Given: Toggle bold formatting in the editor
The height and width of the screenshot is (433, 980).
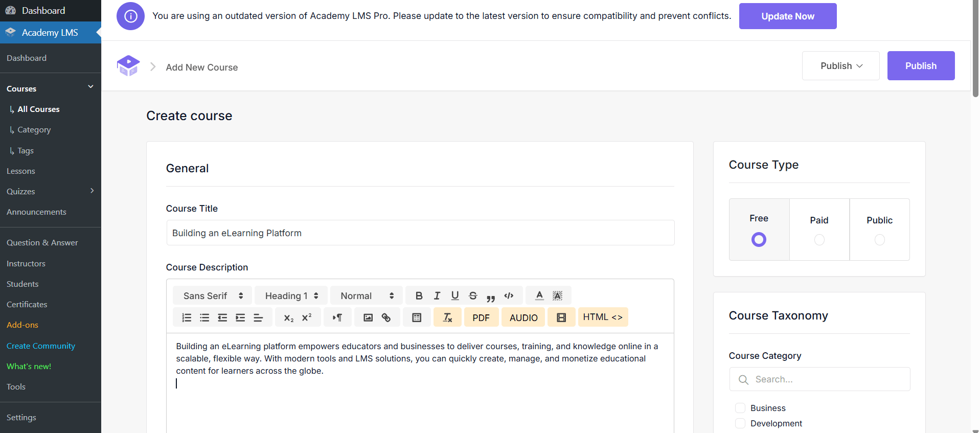Looking at the screenshot, I should (419, 295).
